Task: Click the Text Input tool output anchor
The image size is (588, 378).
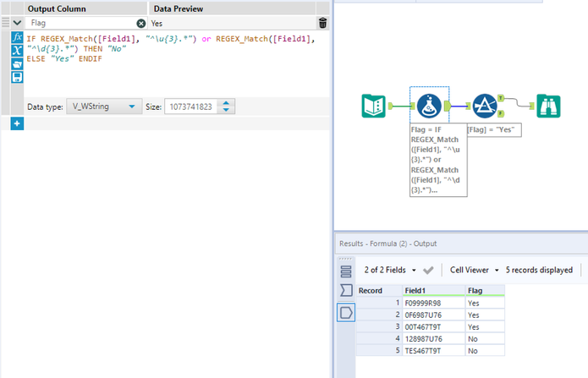Action: [390, 107]
